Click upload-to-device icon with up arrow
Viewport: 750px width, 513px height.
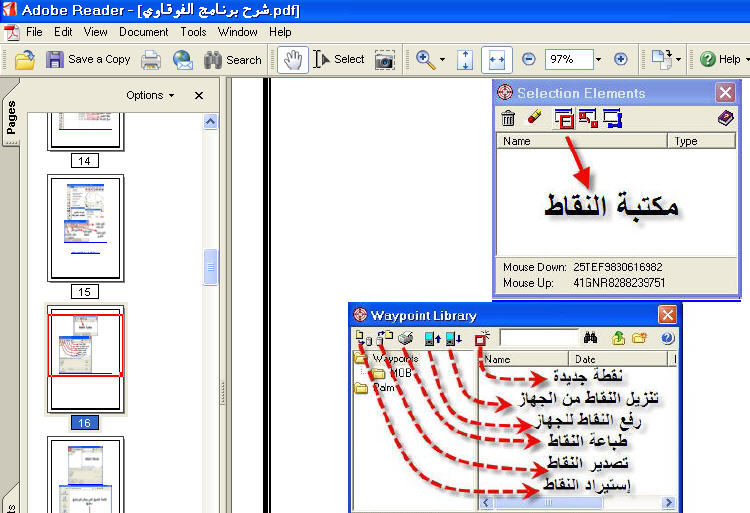pos(432,338)
